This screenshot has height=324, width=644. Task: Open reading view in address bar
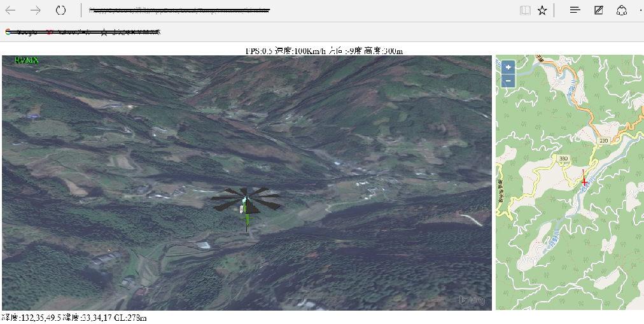524,10
